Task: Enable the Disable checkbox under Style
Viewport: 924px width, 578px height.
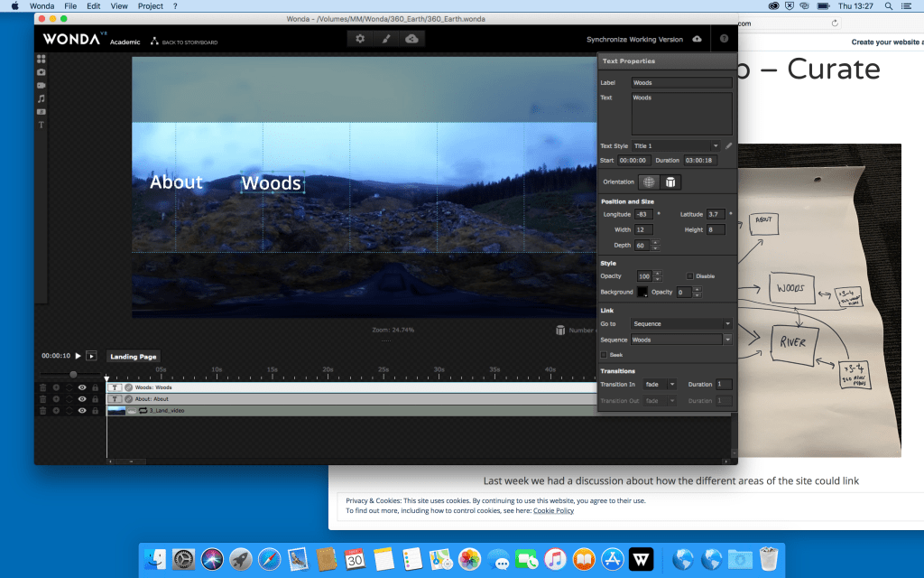Action: pyautogui.click(x=690, y=276)
